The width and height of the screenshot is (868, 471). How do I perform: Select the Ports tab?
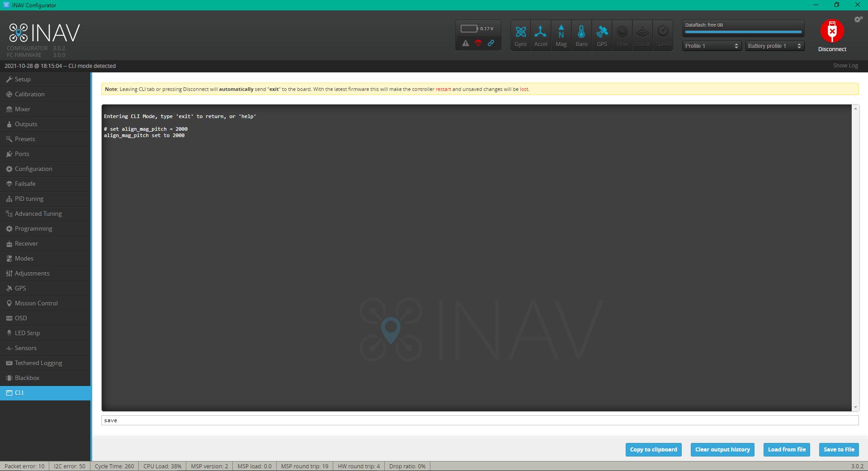tap(45, 154)
